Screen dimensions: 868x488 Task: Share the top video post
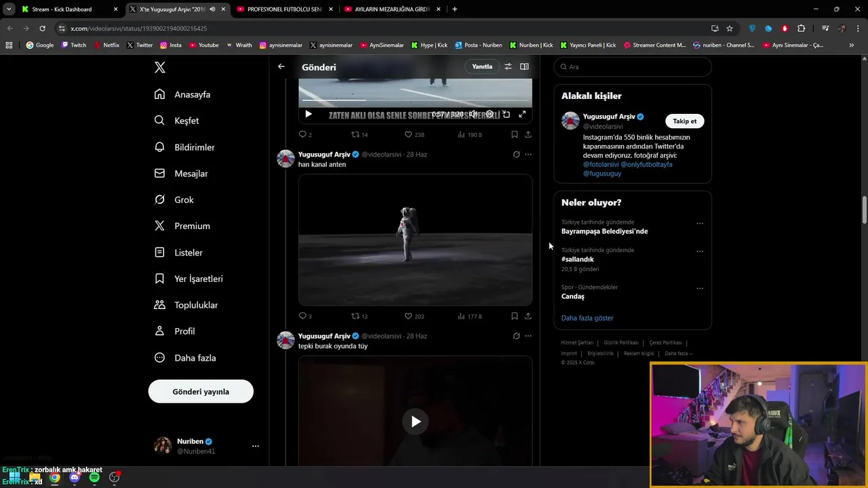(x=528, y=134)
